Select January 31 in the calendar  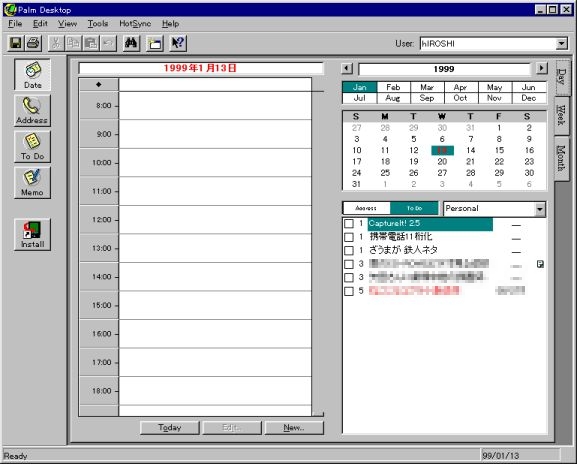pyautogui.click(x=356, y=184)
